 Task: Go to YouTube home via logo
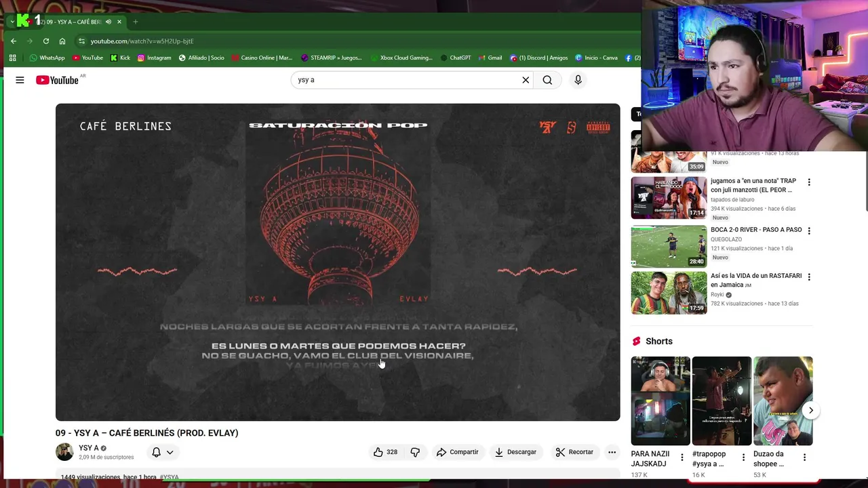58,80
